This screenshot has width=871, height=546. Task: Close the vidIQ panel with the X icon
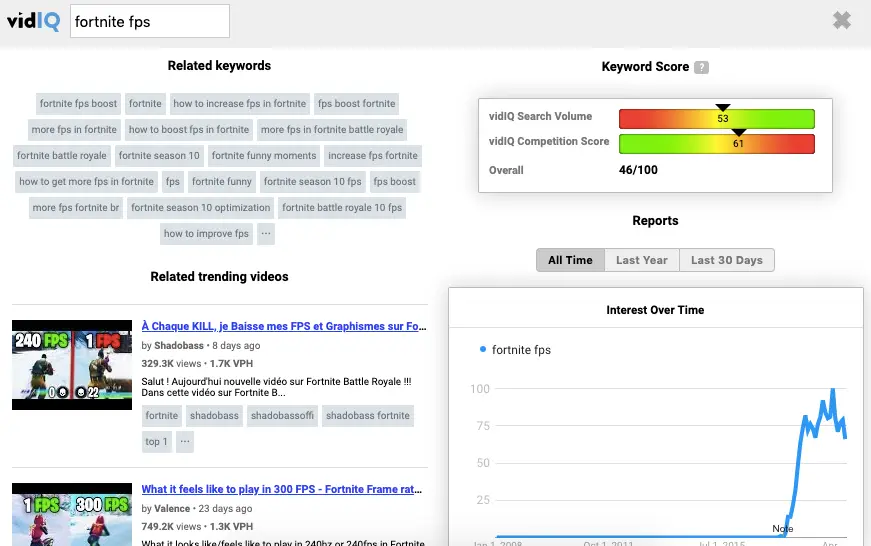point(842,20)
